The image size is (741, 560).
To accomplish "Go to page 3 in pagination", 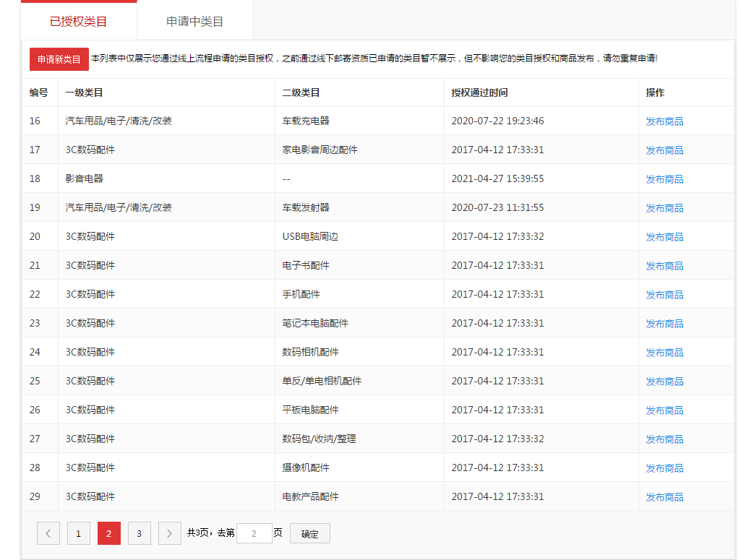I will pos(139,533).
